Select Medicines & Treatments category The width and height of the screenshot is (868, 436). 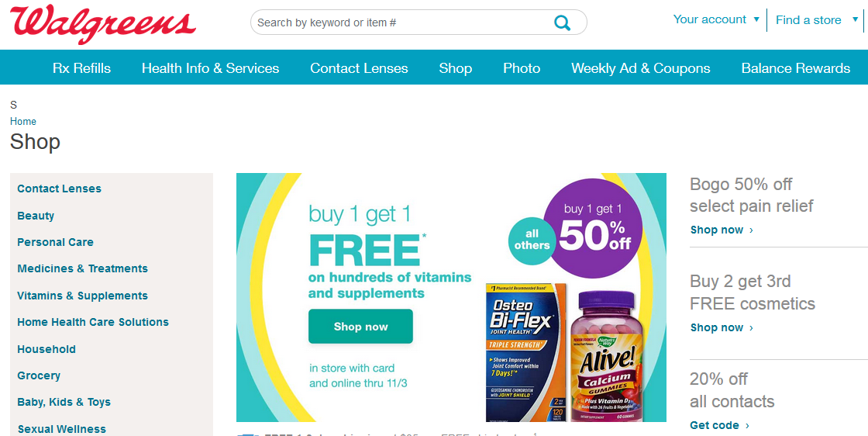[82, 268]
